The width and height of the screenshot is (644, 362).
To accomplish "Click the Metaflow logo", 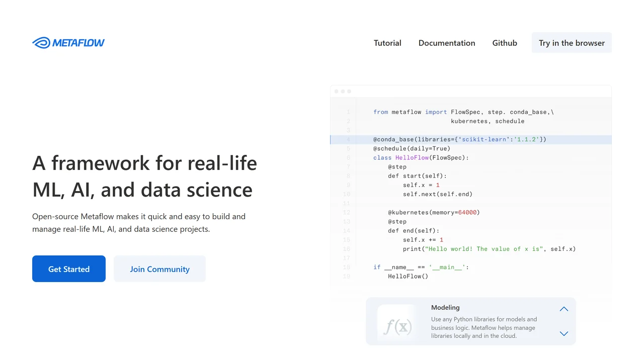I will click(x=68, y=43).
